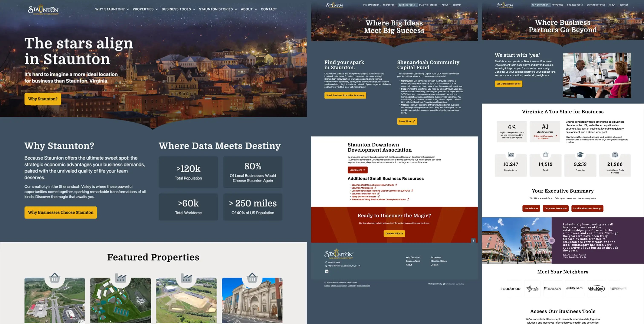The height and width of the screenshot is (324, 644).
Task: Click Small Business Executive Summary button
Action: coord(345,95)
